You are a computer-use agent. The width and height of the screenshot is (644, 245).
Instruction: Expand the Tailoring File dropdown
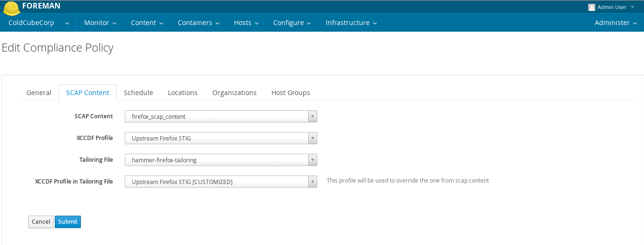pyautogui.click(x=221, y=160)
